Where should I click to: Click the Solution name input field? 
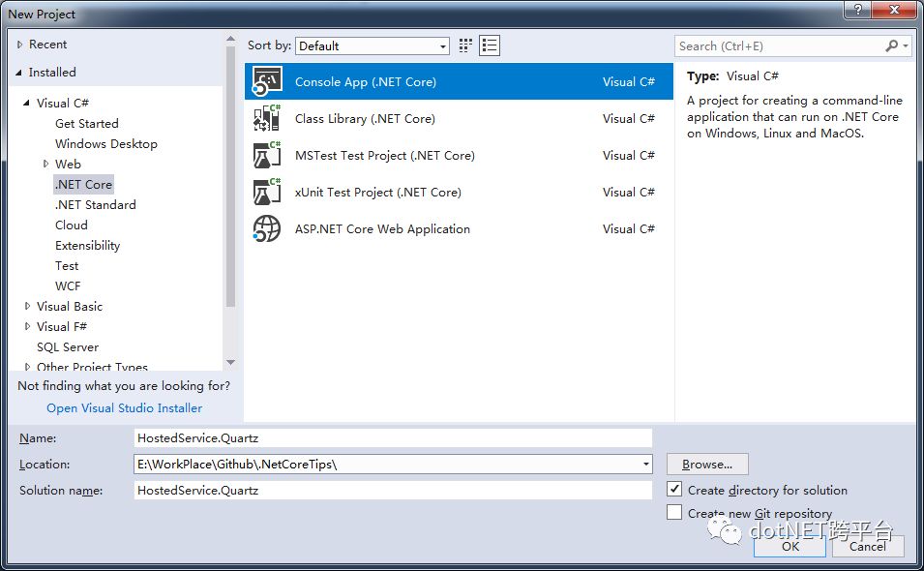click(393, 491)
